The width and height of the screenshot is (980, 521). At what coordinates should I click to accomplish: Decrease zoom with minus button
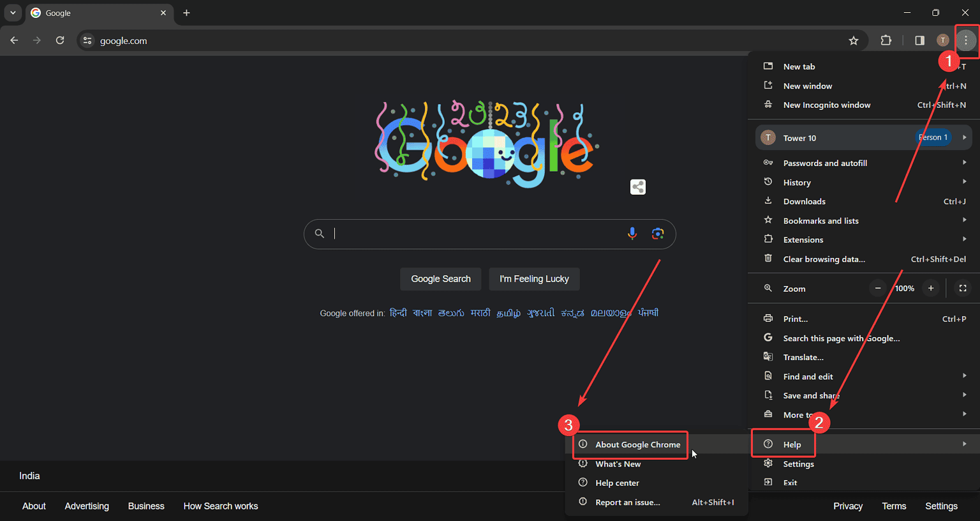point(878,289)
